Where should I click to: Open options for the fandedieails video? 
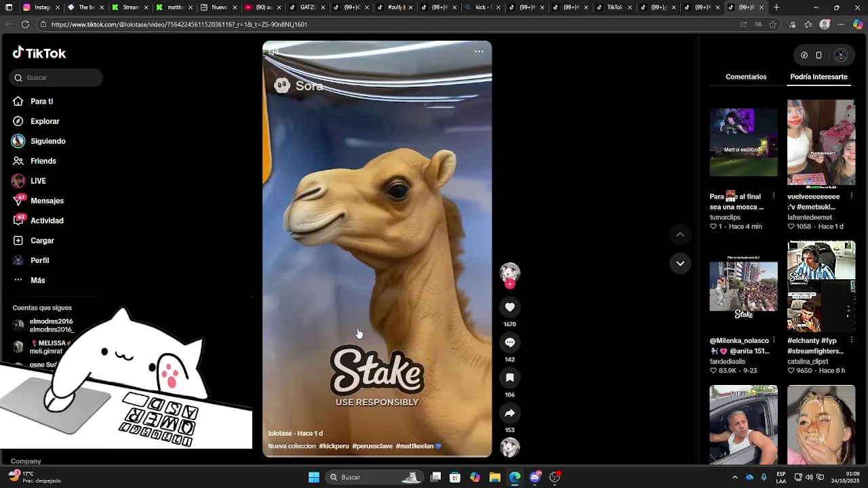tap(774, 340)
